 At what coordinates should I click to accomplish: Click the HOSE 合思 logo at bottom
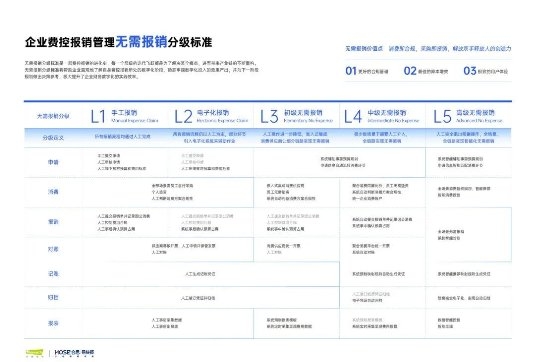(74, 352)
